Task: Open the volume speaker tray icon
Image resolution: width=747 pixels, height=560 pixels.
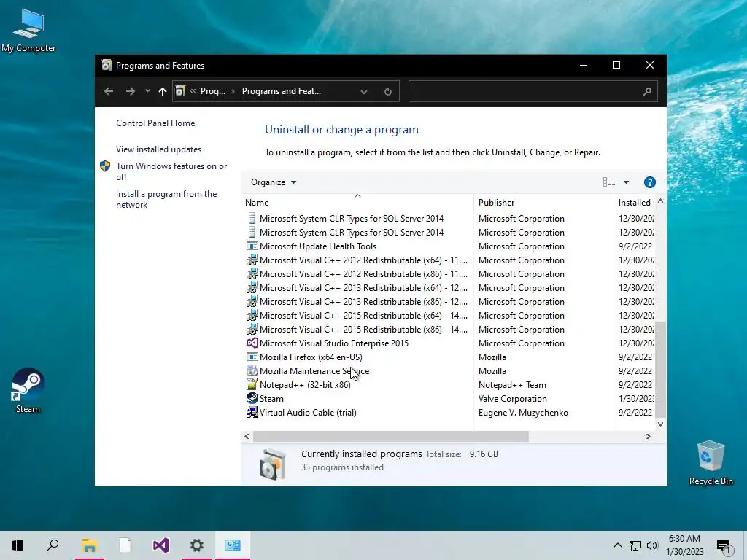Action: click(653, 545)
